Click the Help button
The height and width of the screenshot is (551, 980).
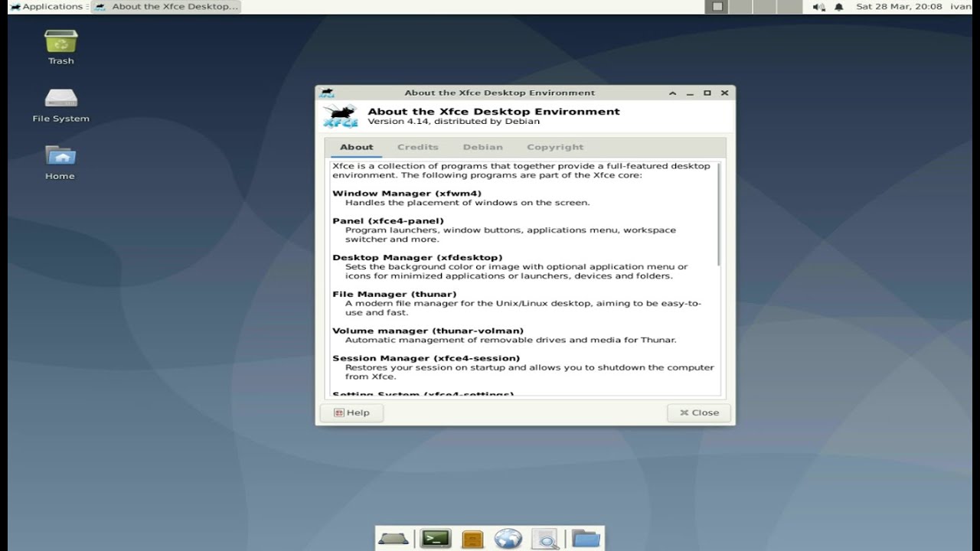[x=351, y=412]
